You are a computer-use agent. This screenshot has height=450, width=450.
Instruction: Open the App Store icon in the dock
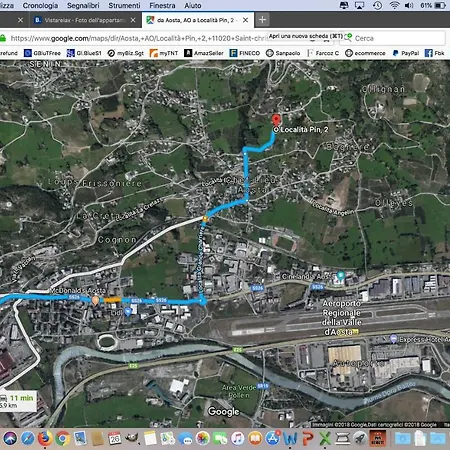(273, 438)
